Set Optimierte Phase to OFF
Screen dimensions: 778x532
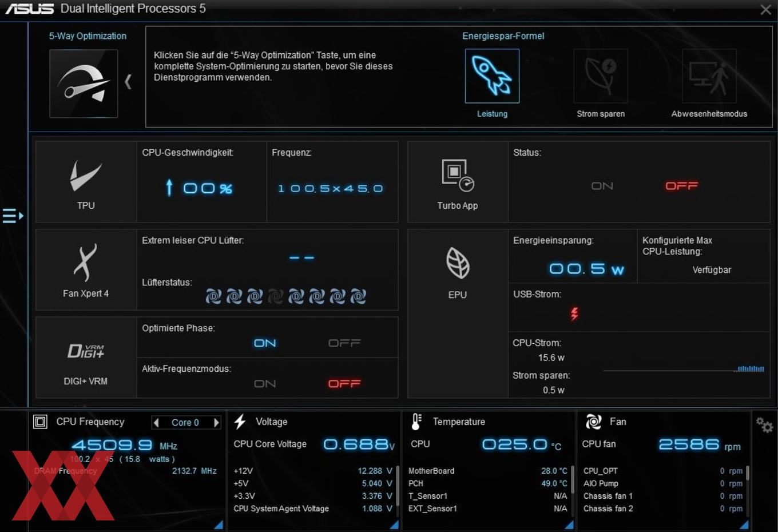[344, 343]
